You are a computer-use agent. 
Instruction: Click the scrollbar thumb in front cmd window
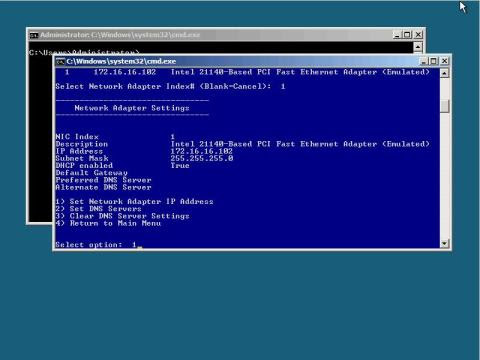444,106
